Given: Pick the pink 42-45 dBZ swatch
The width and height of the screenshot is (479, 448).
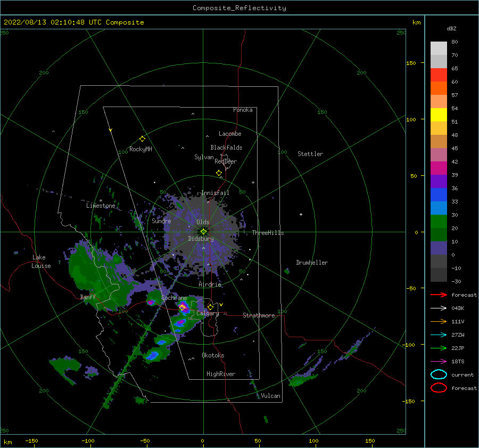Looking at the screenshot, I should click(x=439, y=154).
